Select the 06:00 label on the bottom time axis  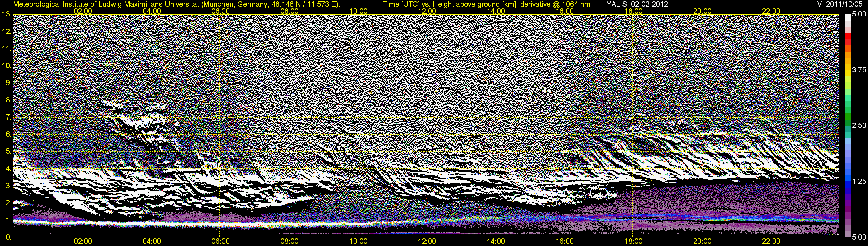(x=221, y=241)
